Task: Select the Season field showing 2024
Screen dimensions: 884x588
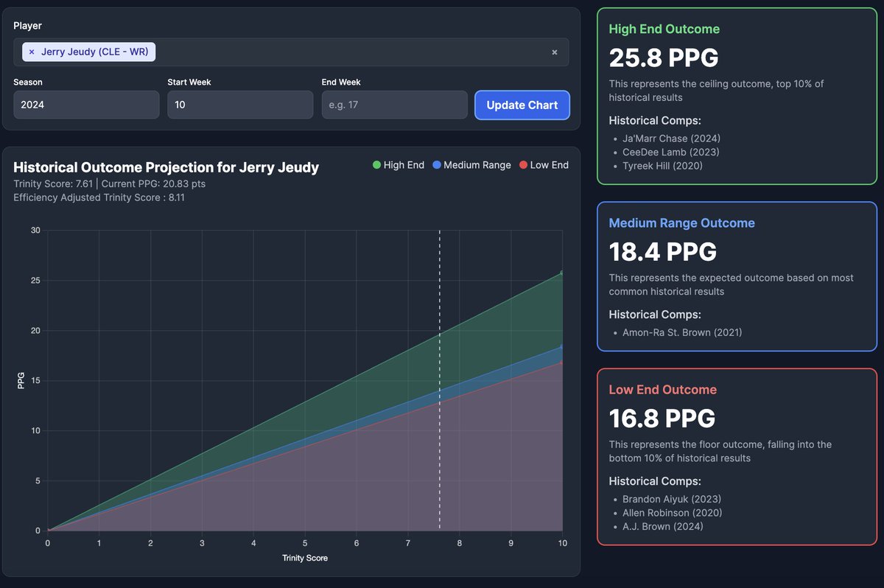Action: (x=86, y=105)
